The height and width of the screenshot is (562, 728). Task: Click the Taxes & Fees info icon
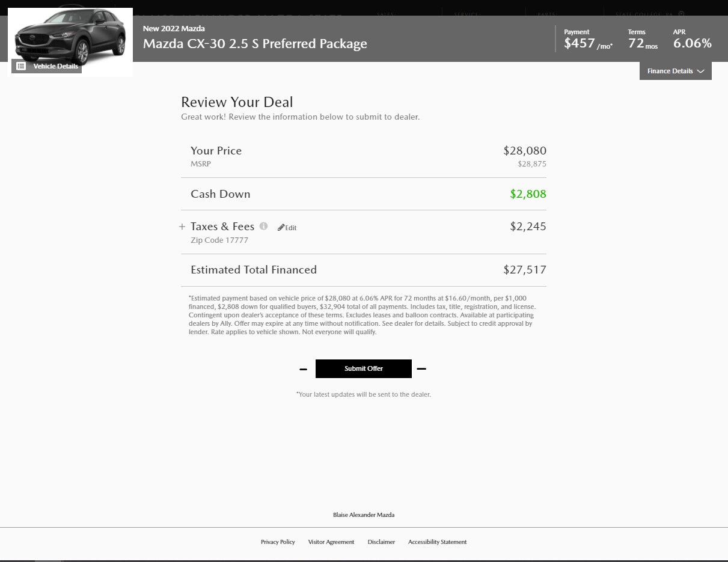point(263,226)
